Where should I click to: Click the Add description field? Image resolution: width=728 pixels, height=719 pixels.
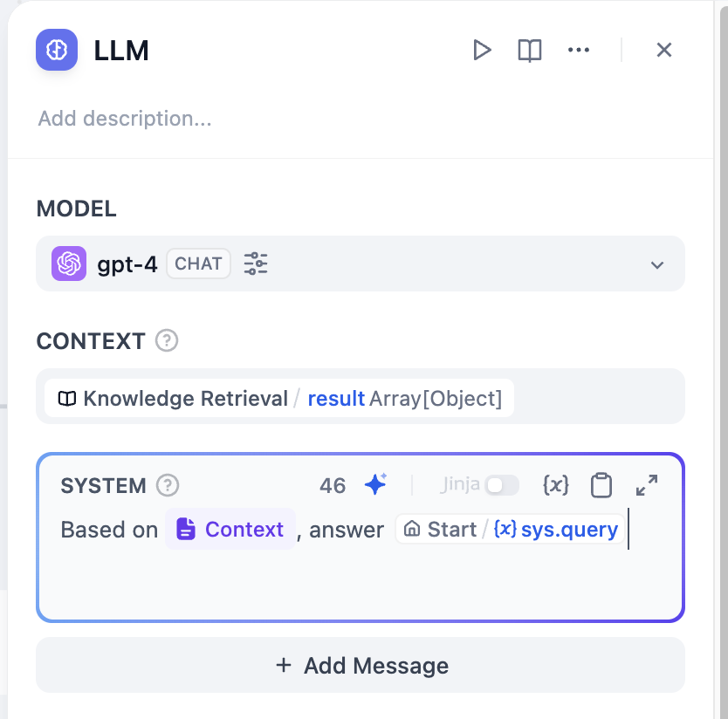tap(125, 119)
